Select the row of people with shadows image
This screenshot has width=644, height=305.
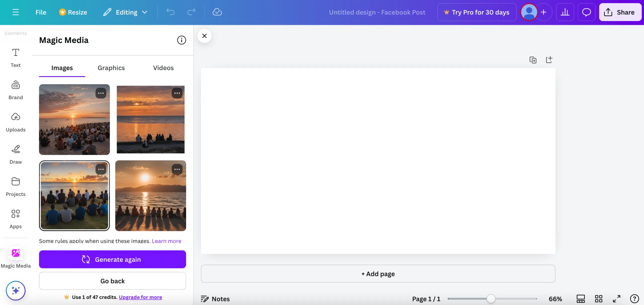click(150, 195)
